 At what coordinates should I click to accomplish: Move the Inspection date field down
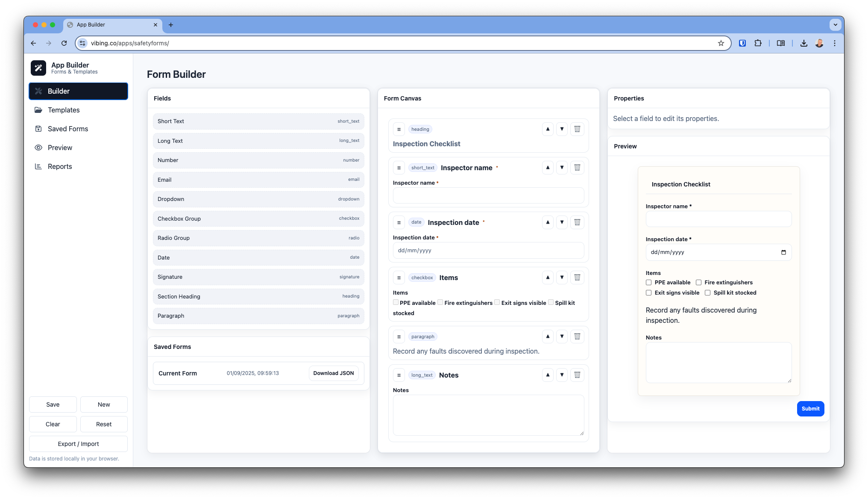pyautogui.click(x=562, y=222)
